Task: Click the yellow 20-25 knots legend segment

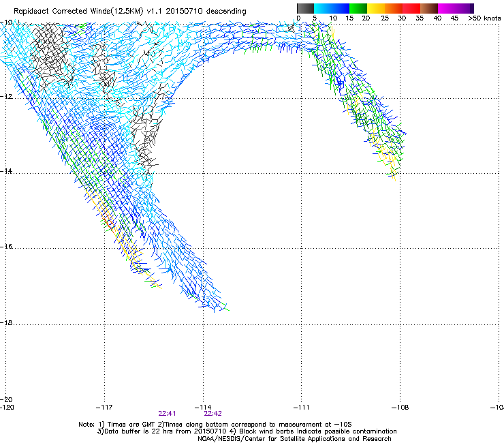Action: pyautogui.click(x=376, y=8)
